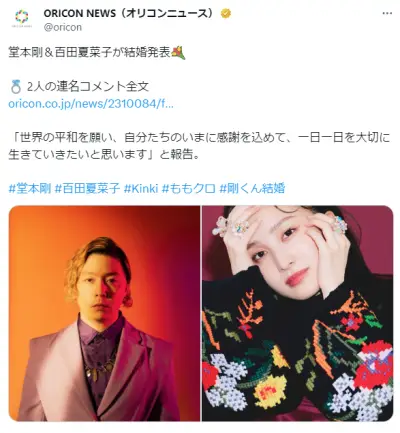Click the ring emoji before 2人の連名コメント全文
Image resolution: width=400 pixels, height=433 pixels.
pos(16,87)
